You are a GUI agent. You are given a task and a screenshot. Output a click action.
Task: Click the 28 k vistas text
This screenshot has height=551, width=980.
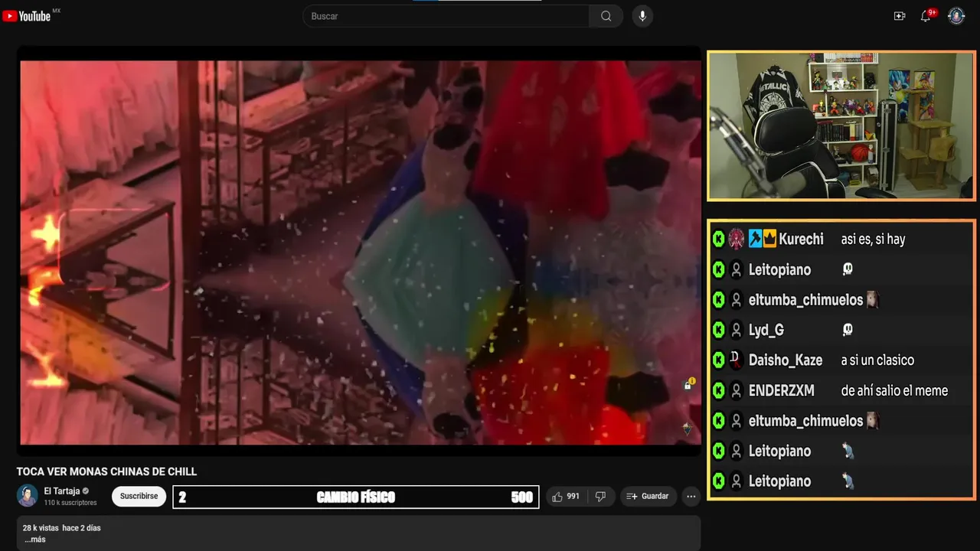(41, 528)
